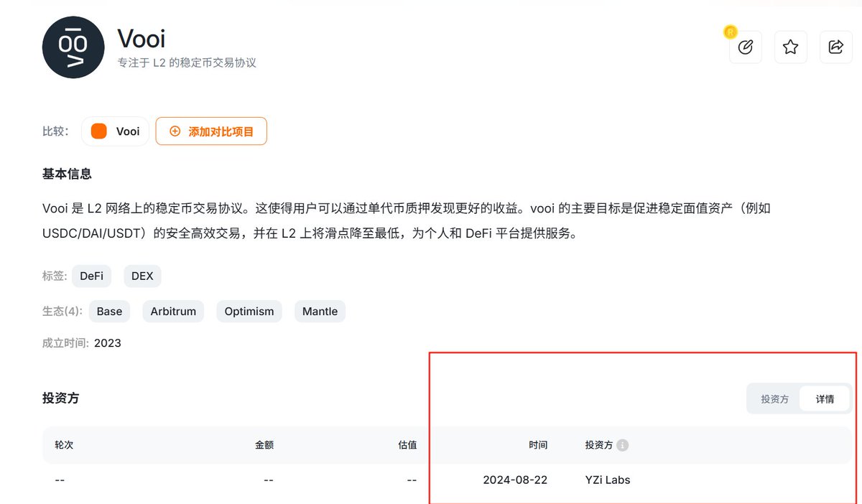
Task: Open the Base ecosystem tag
Action: pos(109,312)
